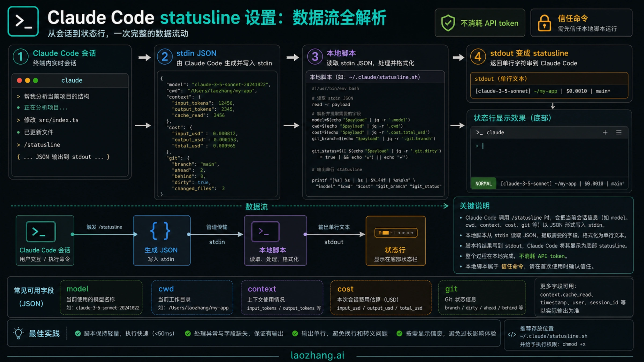Click the git_branch=$(echo script line
644x362 pixels.
[x=374, y=139]
